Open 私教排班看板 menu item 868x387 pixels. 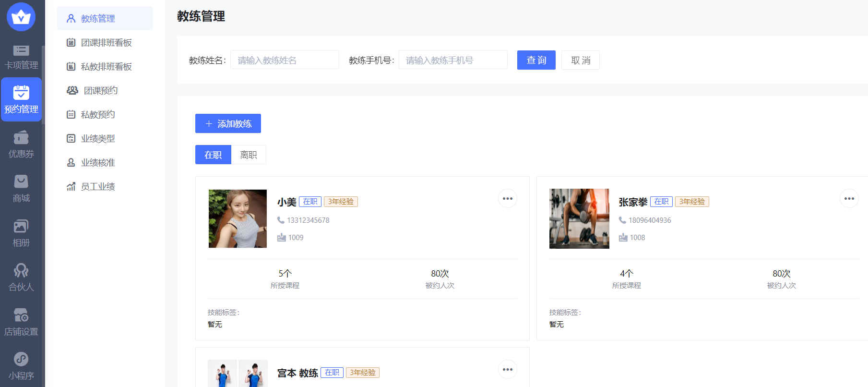tap(105, 66)
